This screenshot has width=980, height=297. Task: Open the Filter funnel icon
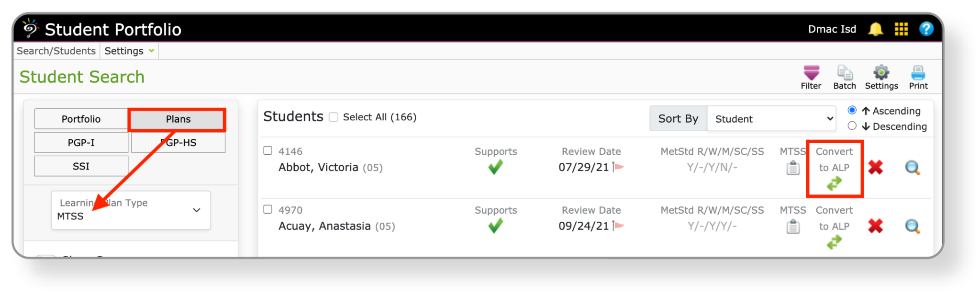[811, 74]
